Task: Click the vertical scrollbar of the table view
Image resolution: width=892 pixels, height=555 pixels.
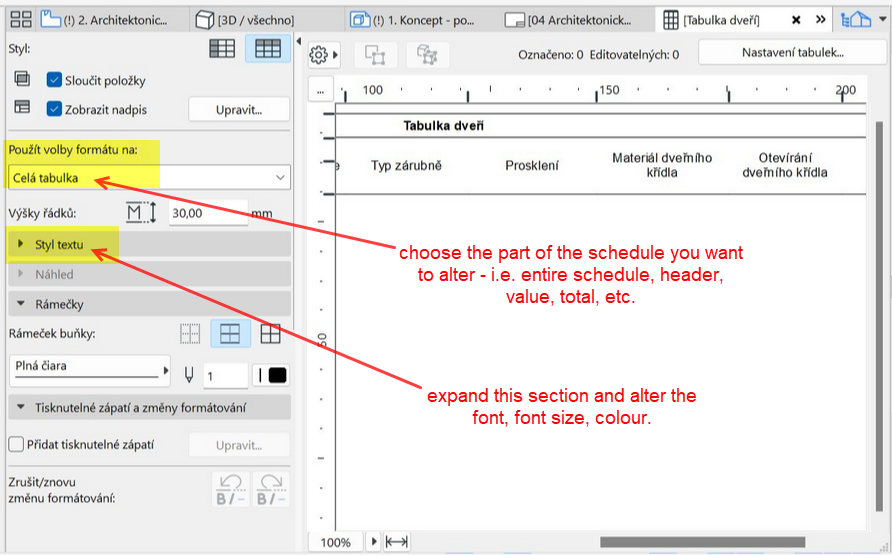Action: 879,316
